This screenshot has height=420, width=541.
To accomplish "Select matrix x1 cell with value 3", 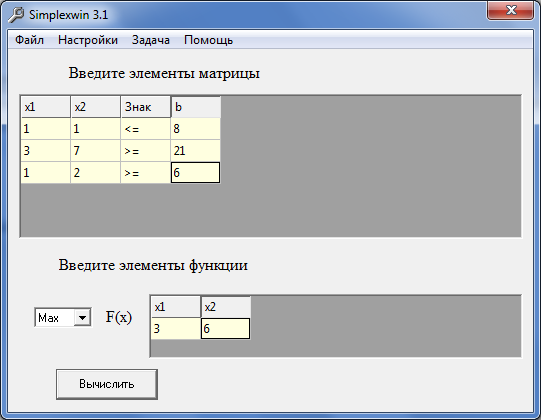I will [x=46, y=150].
